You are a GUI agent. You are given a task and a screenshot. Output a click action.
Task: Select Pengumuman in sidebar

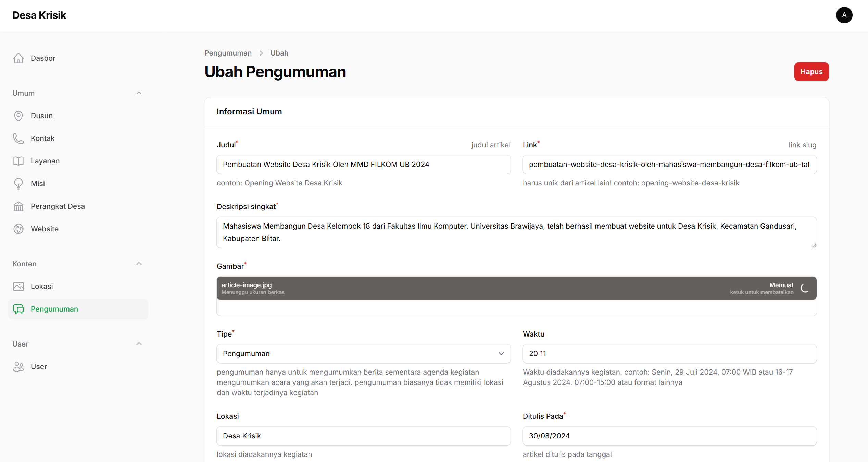78,309
